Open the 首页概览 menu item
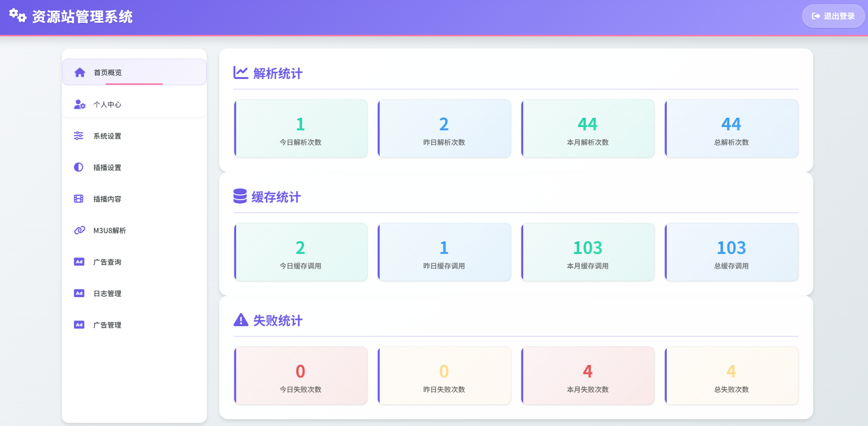The image size is (868, 426). [134, 72]
